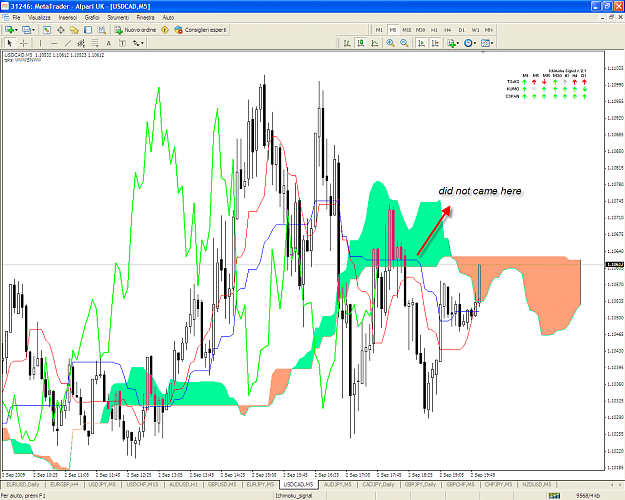Viewport: 625px width, 500px height.
Task: Expand the Profiles dropdown arrow
Action: coord(33,30)
